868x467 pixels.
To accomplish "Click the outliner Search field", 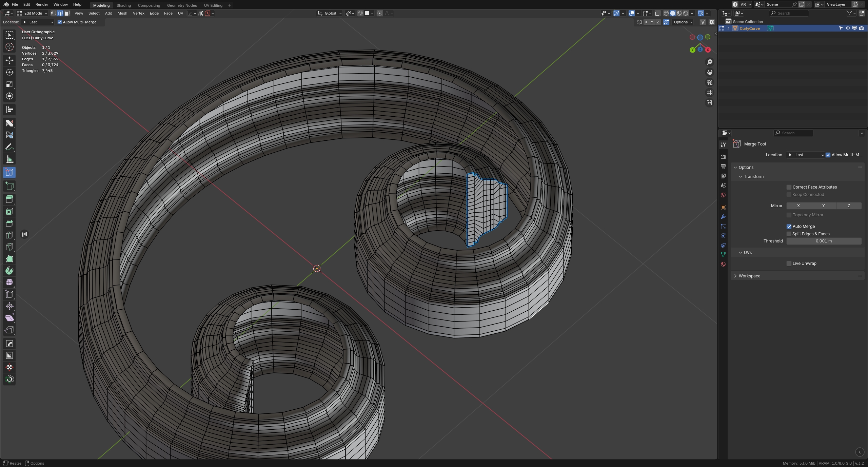I will [789, 13].
